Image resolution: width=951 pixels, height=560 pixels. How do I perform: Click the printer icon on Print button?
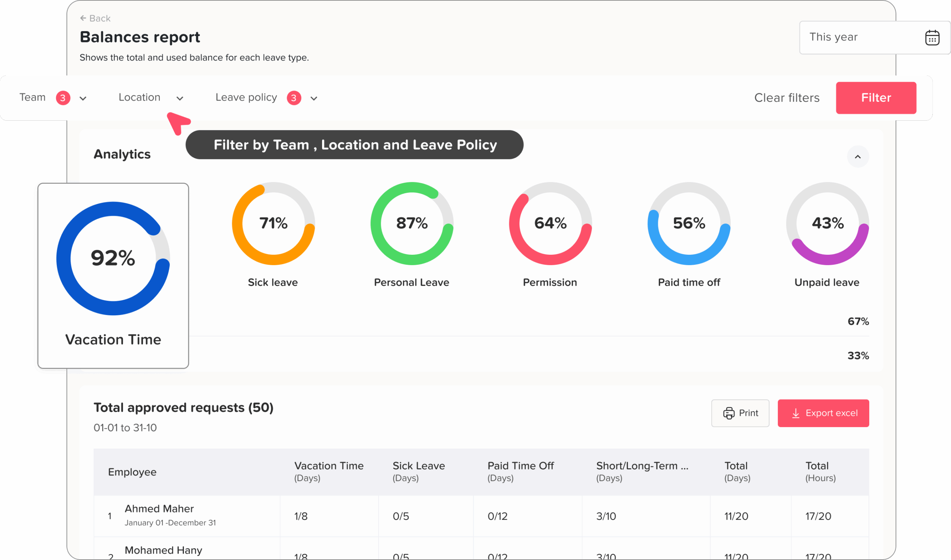(728, 413)
